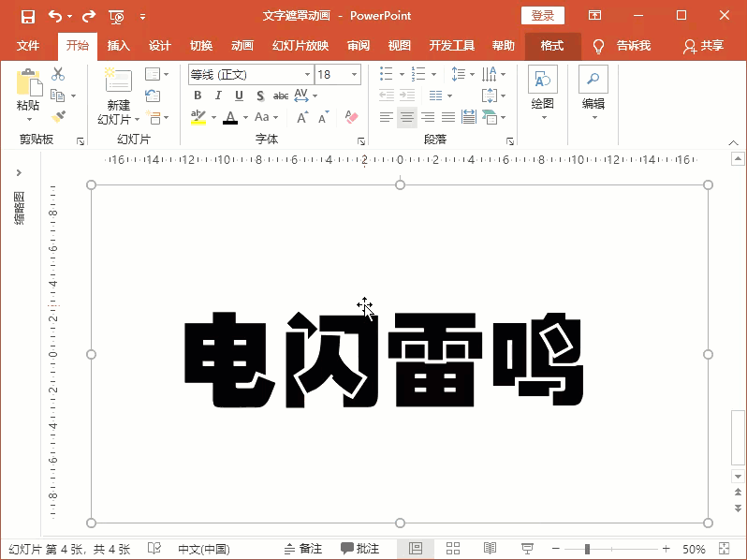Image resolution: width=747 pixels, height=560 pixels.
Task: Toggle italic formatting
Action: [218, 96]
